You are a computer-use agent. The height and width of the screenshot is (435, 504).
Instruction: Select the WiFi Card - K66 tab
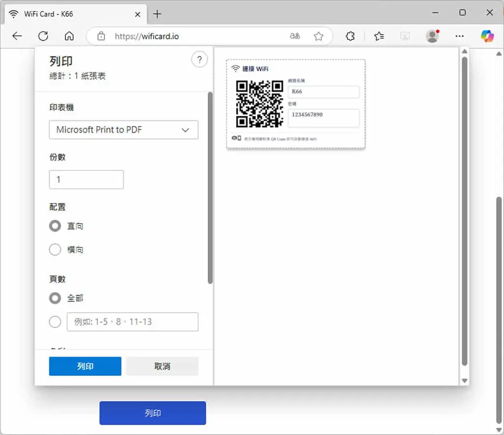[75, 14]
